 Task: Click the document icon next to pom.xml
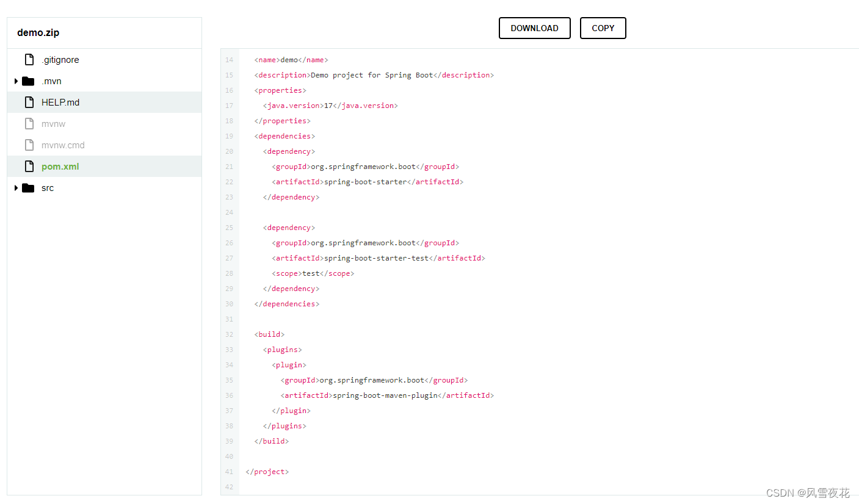point(29,166)
